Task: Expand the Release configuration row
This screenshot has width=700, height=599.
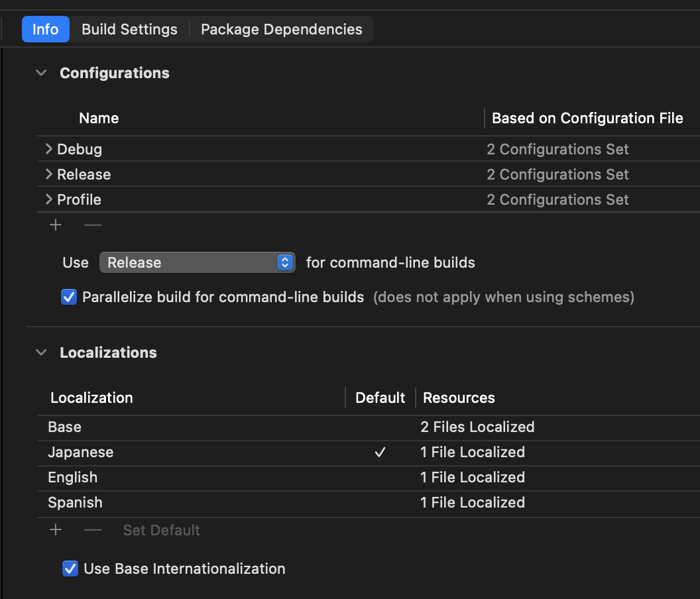Action: 48,175
